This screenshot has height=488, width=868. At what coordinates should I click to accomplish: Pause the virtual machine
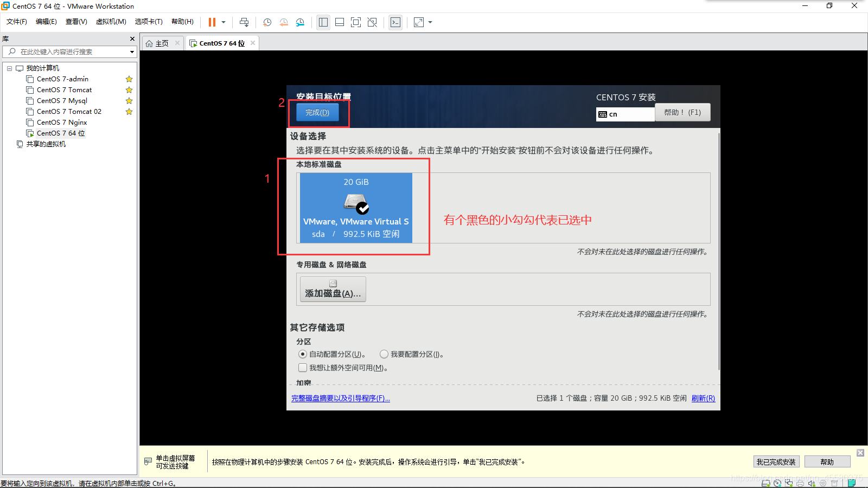tap(212, 22)
